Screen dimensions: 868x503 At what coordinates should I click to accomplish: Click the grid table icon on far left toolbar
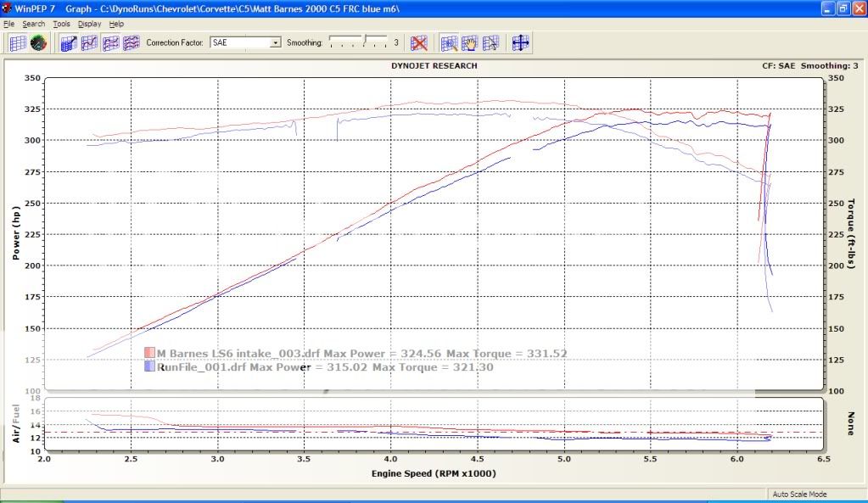[x=18, y=42]
